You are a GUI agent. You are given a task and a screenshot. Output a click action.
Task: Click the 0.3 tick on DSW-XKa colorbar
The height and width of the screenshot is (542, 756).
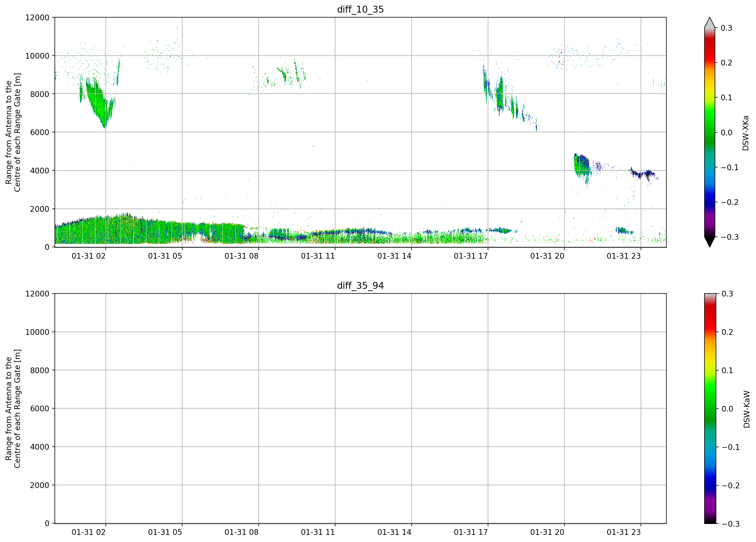click(x=727, y=28)
